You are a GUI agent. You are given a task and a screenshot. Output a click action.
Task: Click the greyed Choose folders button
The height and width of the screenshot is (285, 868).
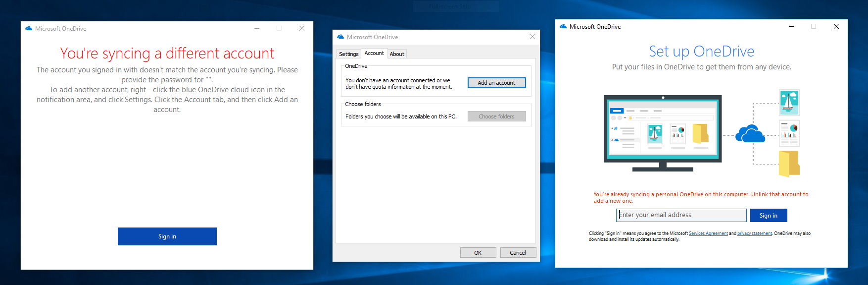[x=496, y=116]
